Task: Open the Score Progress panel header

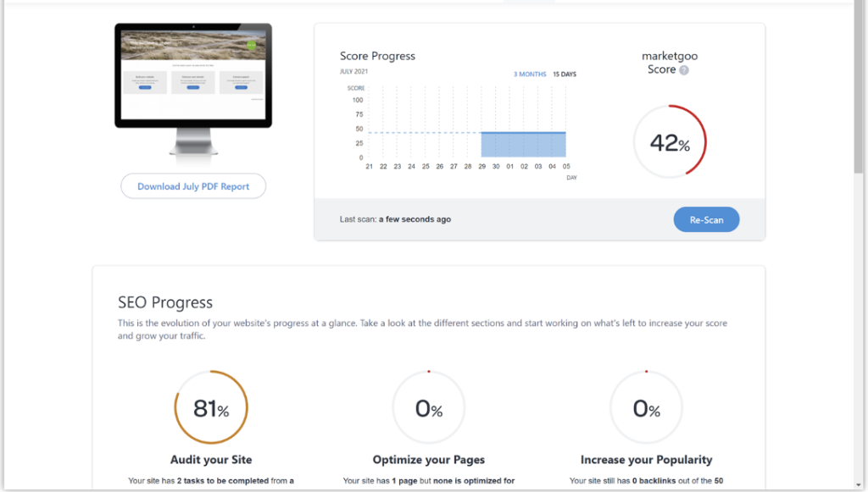Action: [377, 55]
